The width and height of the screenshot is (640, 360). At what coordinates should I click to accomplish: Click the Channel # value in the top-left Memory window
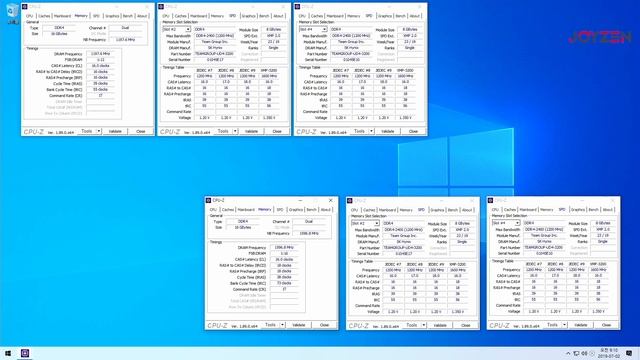(125, 28)
